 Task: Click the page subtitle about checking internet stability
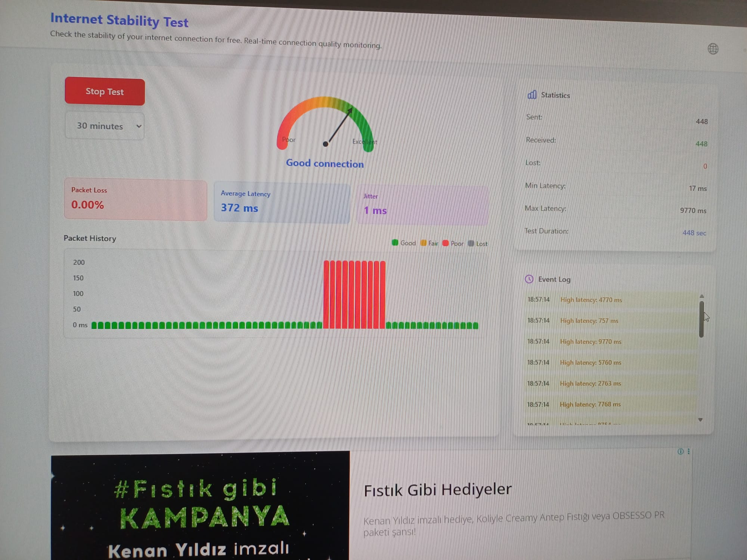click(x=216, y=39)
